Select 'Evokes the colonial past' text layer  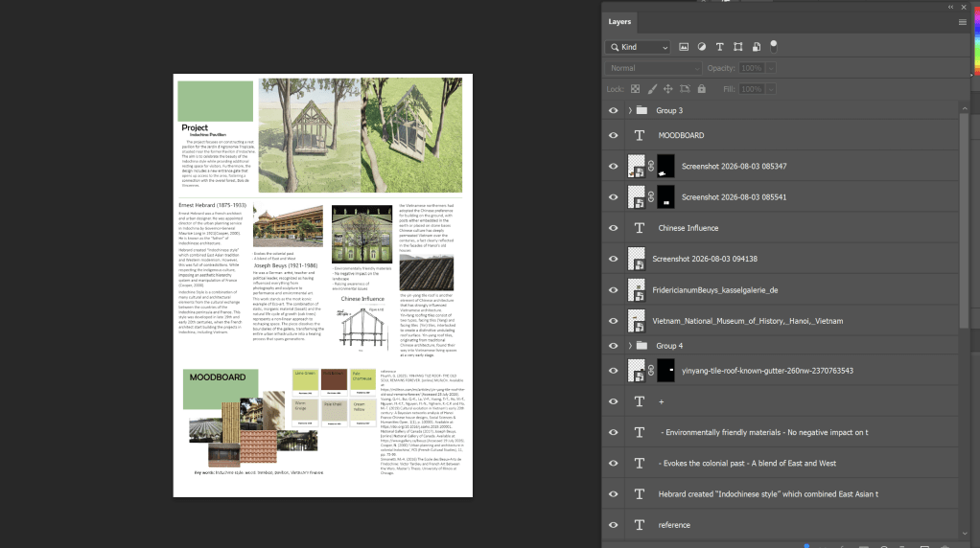coord(749,463)
